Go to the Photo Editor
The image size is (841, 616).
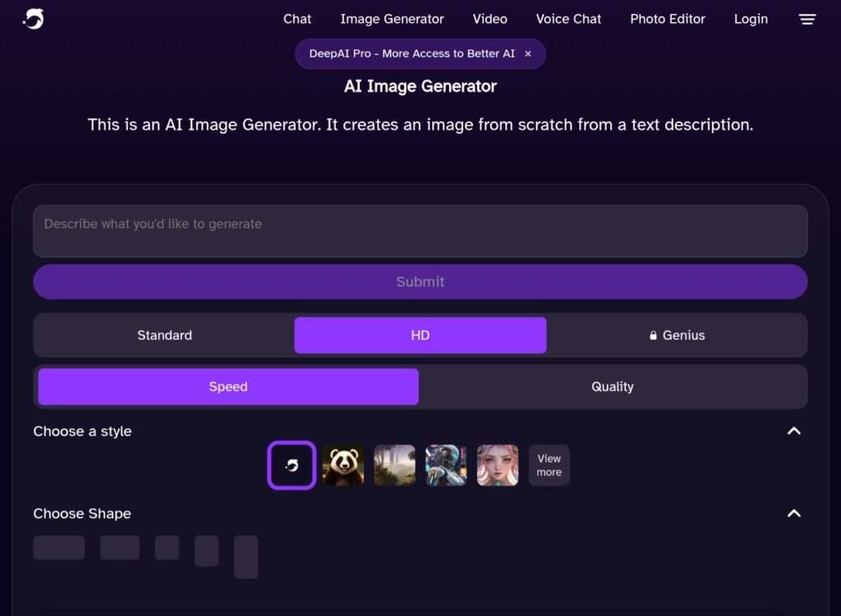pyautogui.click(x=668, y=19)
